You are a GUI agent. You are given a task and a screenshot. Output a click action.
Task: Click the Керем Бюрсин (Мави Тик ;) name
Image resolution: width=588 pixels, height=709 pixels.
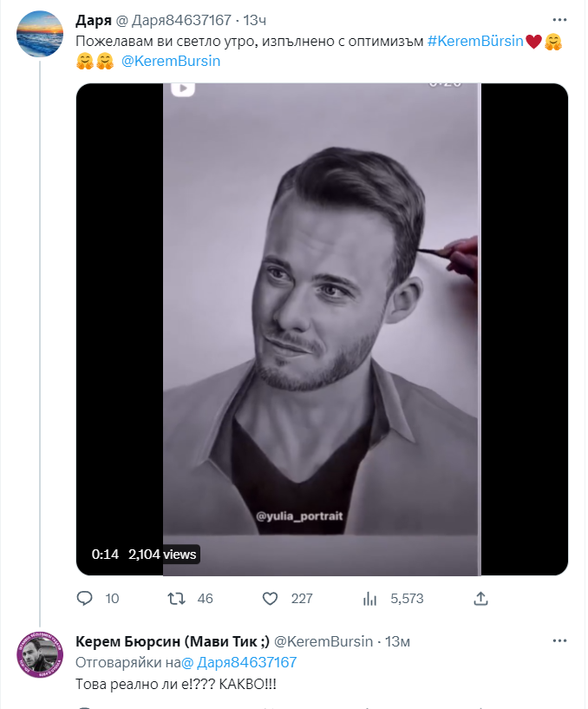(x=173, y=641)
